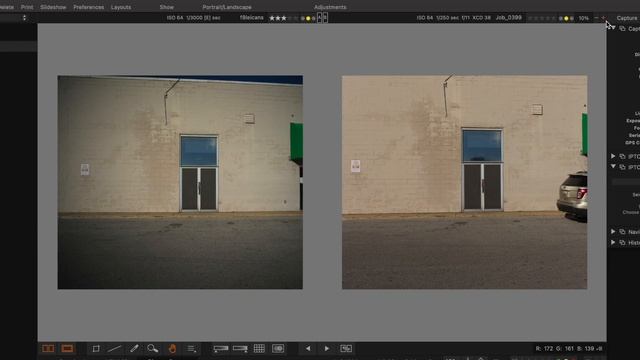Click the first filmstrip position icon
This screenshot has height=360, width=640.
220,349
